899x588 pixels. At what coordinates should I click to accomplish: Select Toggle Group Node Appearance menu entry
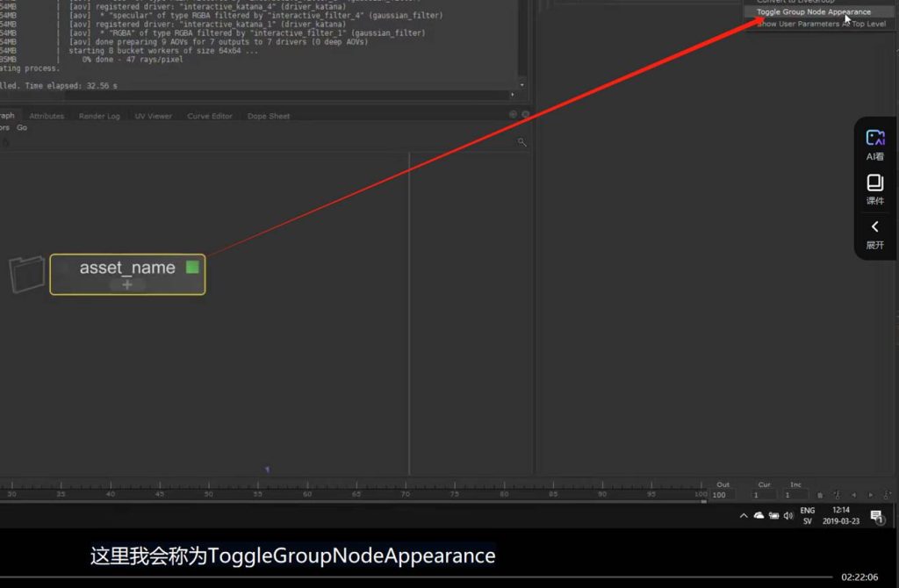813,12
